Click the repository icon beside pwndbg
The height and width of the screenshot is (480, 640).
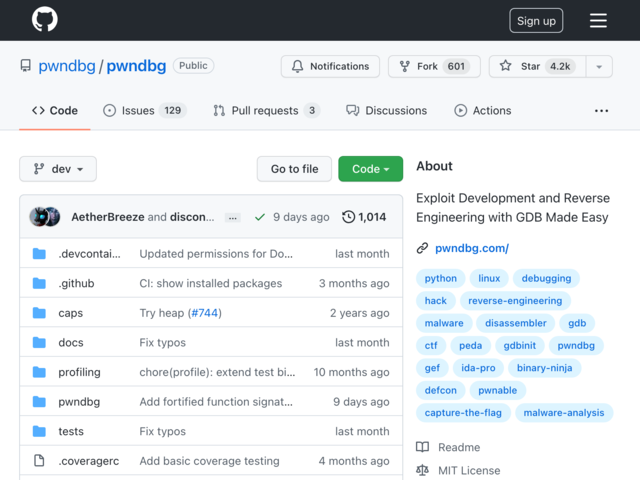26,66
